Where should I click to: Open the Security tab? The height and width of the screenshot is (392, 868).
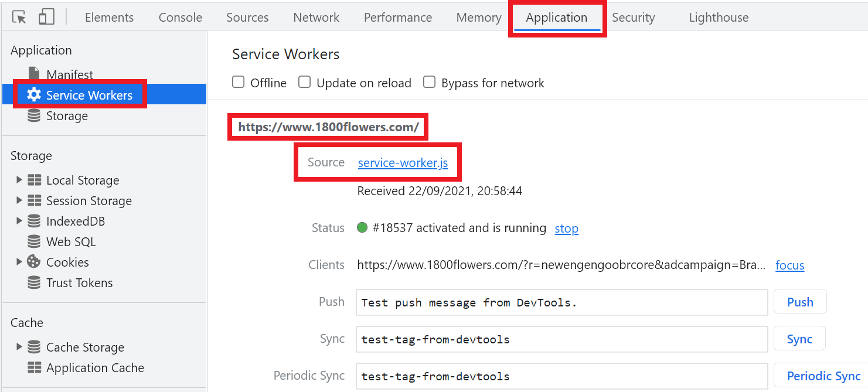click(633, 18)
